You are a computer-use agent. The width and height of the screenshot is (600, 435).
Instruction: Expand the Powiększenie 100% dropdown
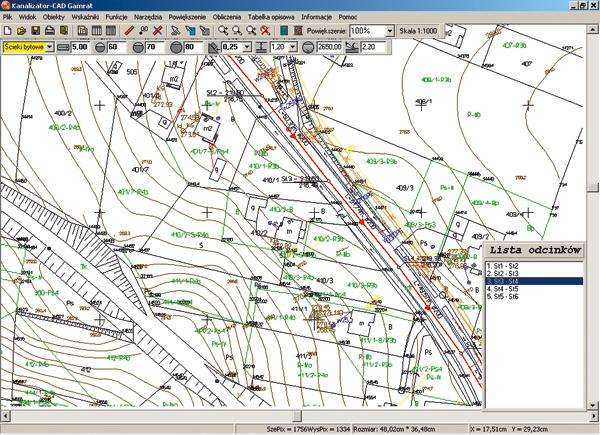[389, 32]
